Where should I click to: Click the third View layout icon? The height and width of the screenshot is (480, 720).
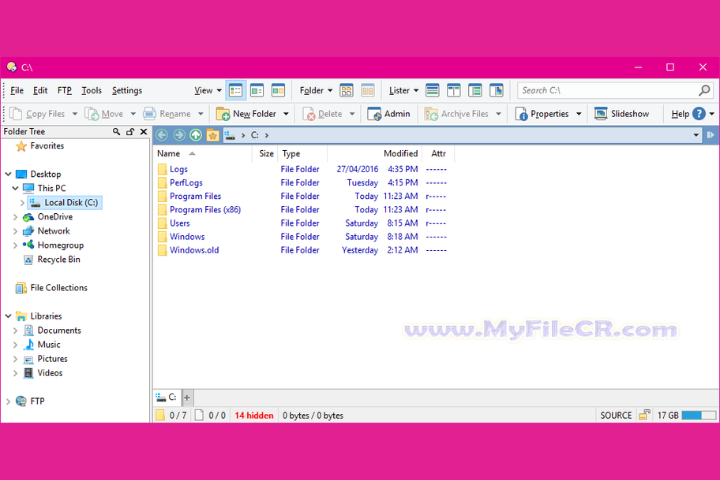pyautogui.click(x=278, y=90)
